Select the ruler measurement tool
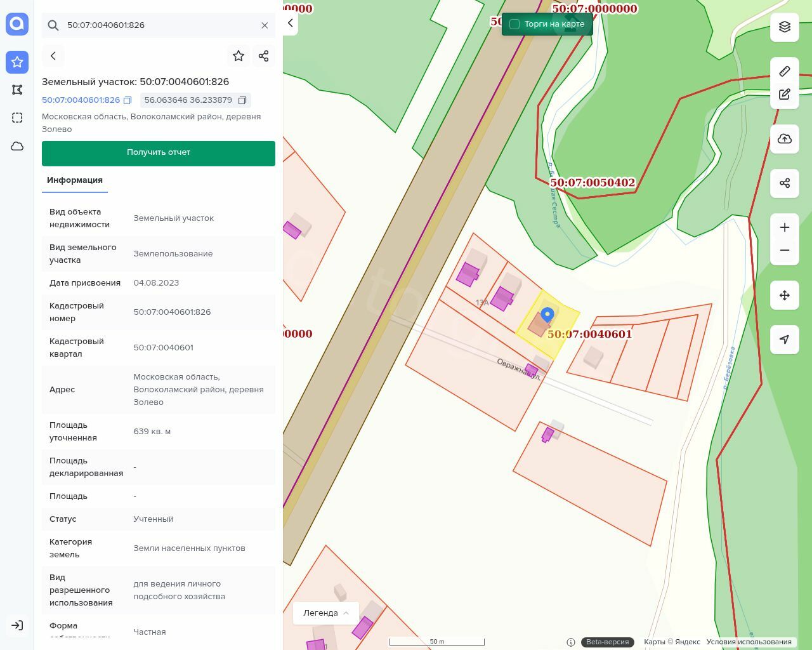 point(785,71)
